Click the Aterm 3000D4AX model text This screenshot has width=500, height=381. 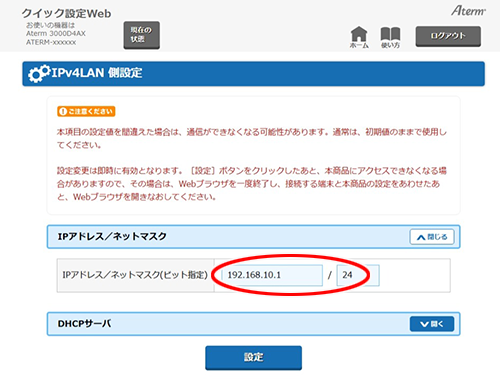coord(56,34)
